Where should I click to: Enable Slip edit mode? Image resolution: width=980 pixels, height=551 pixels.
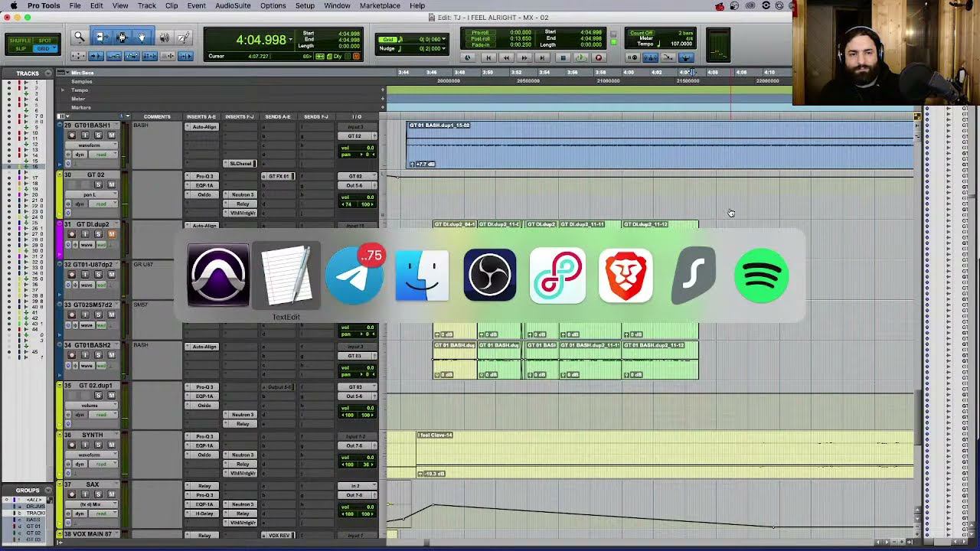pos(21,49)
